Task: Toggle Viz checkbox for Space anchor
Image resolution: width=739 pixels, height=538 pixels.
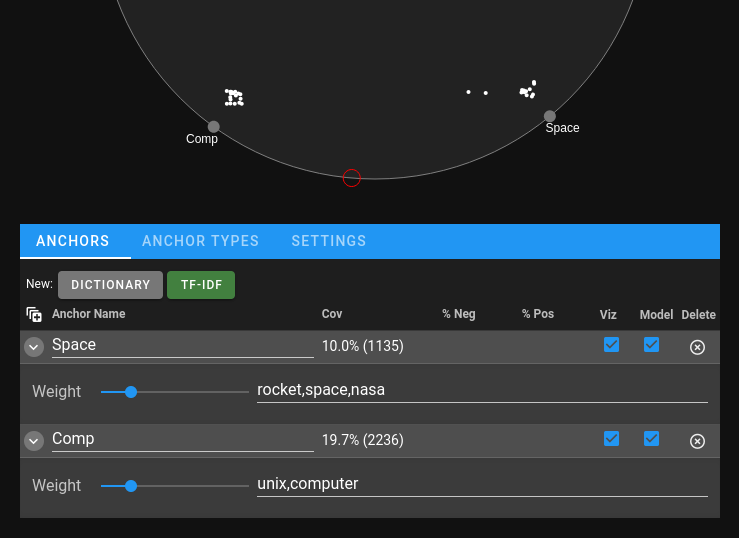Action: coord(611,345)
